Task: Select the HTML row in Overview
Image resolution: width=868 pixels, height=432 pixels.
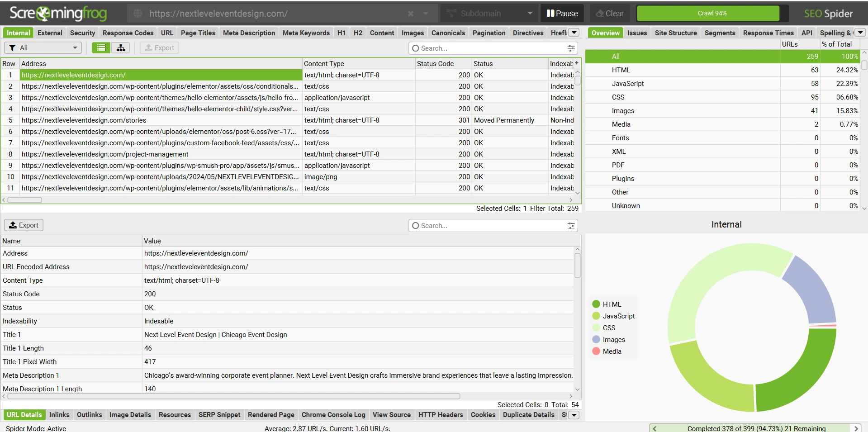Action: (722, 70)
